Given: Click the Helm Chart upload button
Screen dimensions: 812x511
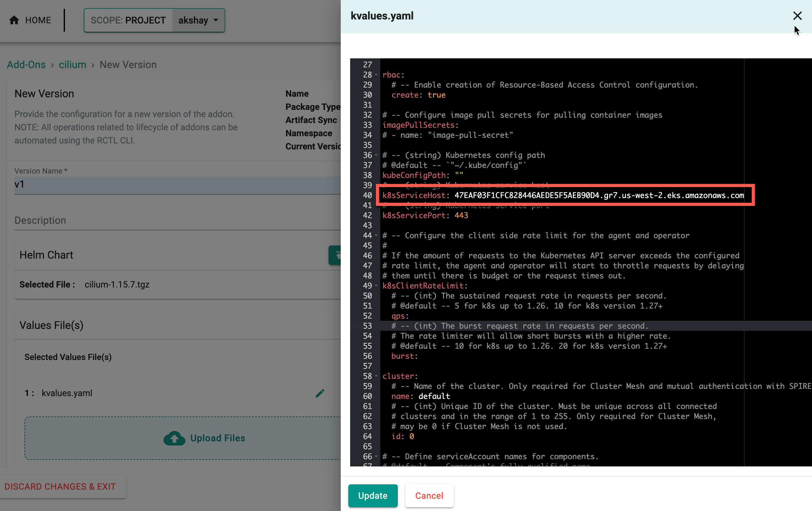Looking at the screenshot, I should coord(335,255).
